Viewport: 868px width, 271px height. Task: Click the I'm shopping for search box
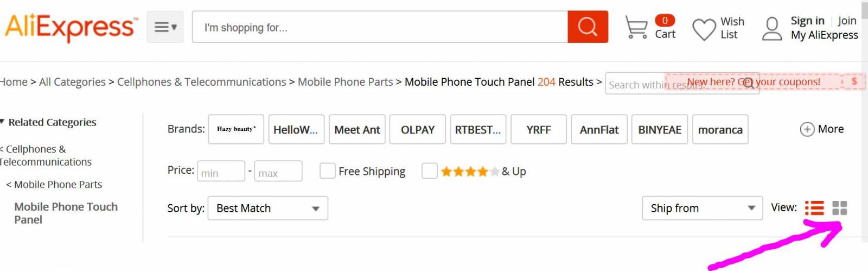(380, 27)
